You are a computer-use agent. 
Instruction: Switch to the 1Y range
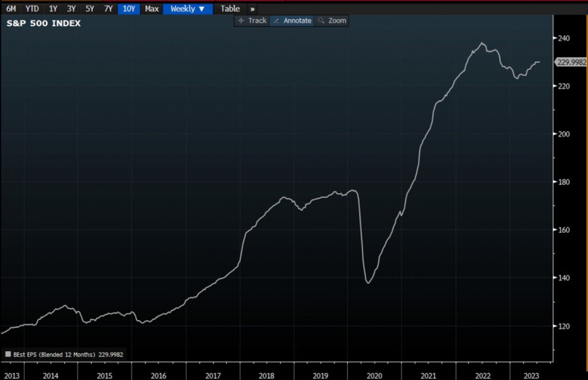click(x=53, y=8)
